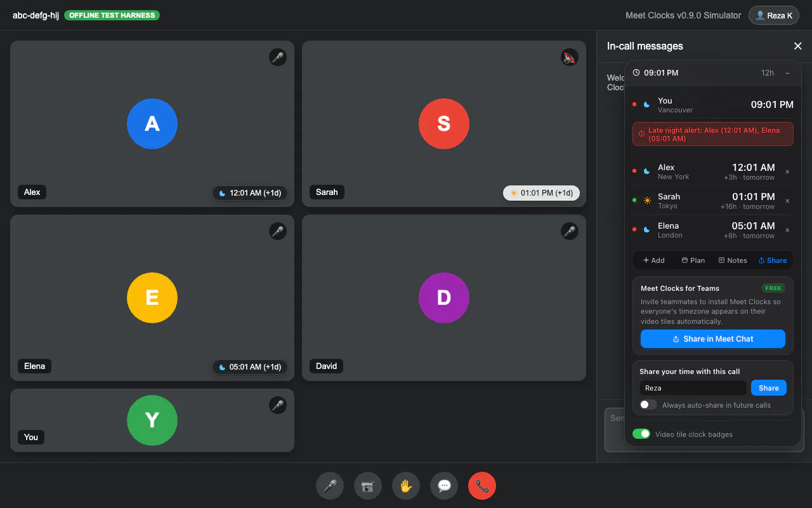Open the Reza K profile button
Image resolution: width=812 pixels, height=508 pixels.
(773, 15)
